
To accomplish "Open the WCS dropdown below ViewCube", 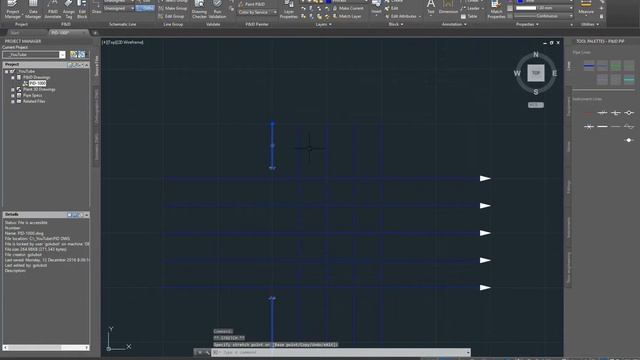I will [x=536, y=105].
